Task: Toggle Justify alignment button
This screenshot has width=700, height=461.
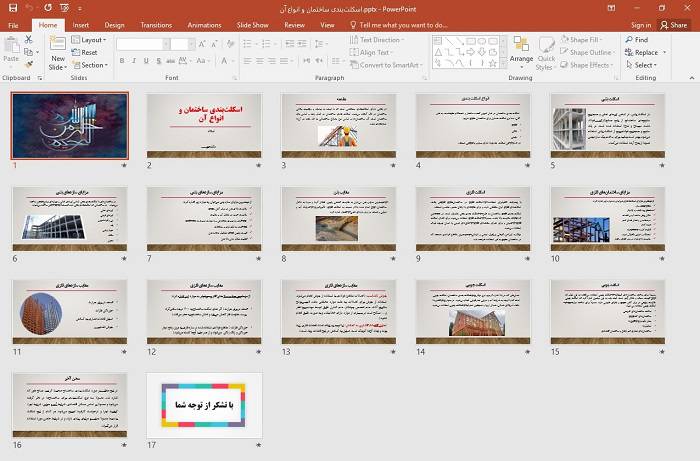Action: (x=284, y=61)
